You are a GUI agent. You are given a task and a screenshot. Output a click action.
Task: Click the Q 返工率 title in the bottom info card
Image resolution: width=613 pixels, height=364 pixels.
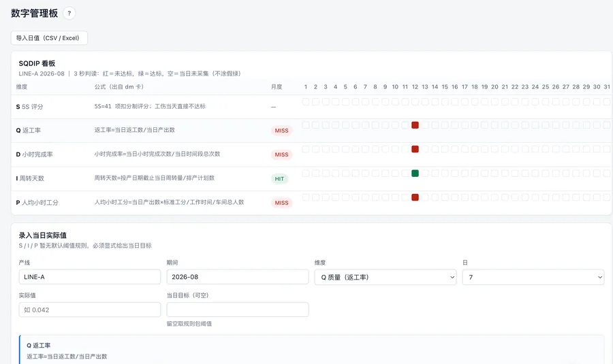(x=39, y=345)
